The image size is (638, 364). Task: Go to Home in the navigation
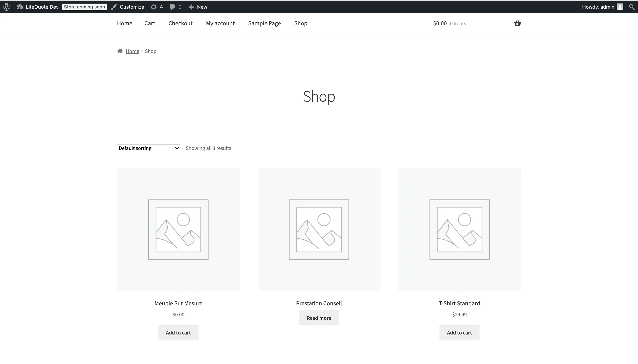pyautogui.click(x=124, y=23)
